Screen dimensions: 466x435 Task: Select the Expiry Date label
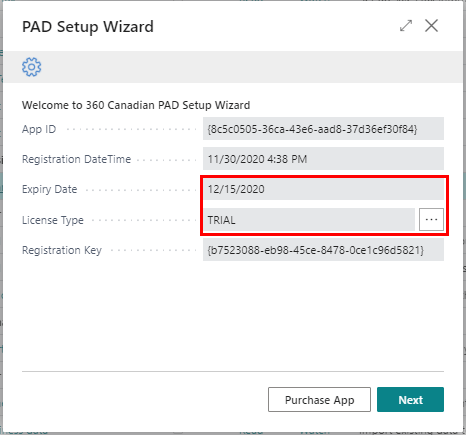pos(49,189)
